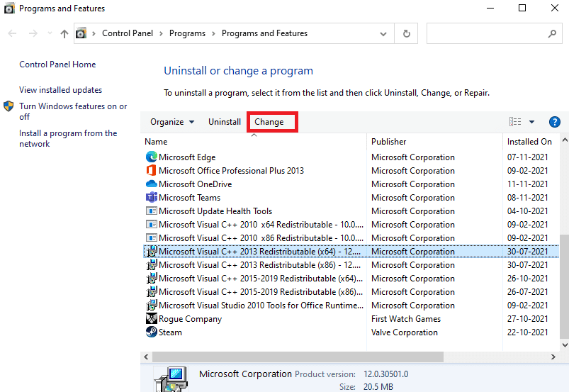The image size is (569, 392).
Task: Click the Change toolbar button
Action: tap(269, 122)
